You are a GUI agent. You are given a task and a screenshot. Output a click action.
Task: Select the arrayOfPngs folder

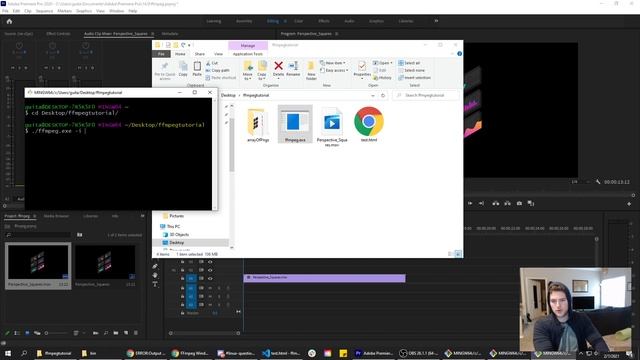258,124
